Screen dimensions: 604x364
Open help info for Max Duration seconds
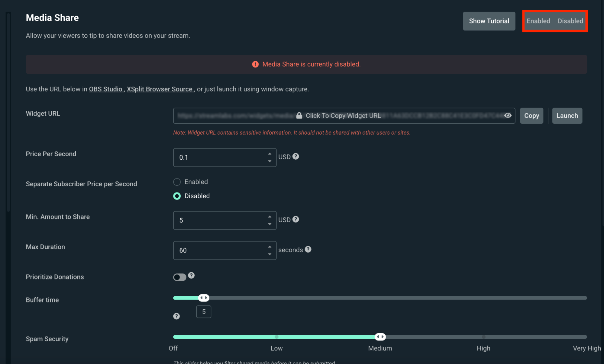308,250
